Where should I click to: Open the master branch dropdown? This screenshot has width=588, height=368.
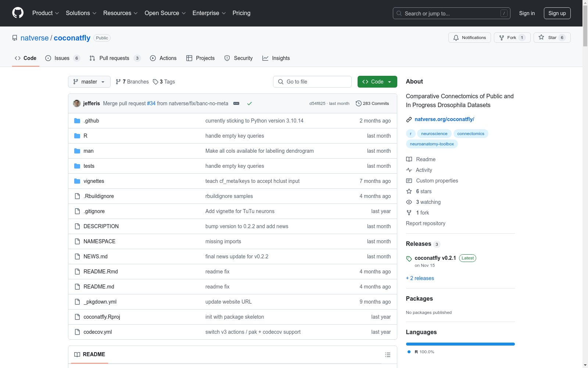tap(89, 82)
